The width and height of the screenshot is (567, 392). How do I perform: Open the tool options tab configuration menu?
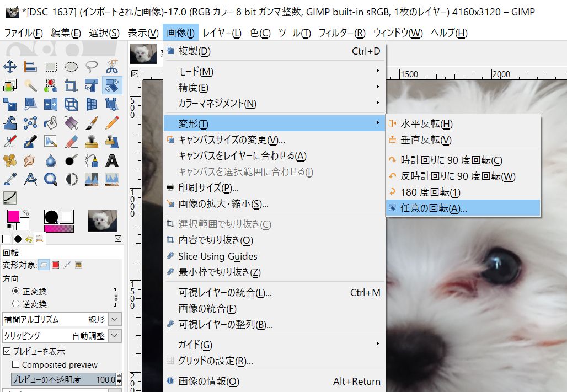tap(118, 239)
